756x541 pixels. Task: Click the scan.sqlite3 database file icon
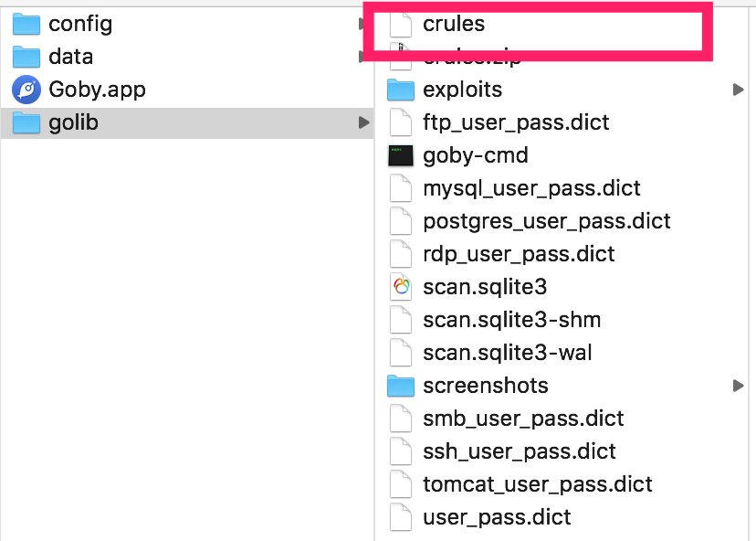click(401, 287)
